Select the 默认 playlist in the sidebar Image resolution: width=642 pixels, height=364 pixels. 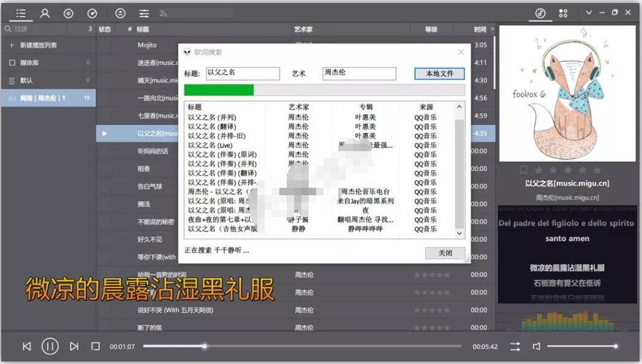coord(26,80)
